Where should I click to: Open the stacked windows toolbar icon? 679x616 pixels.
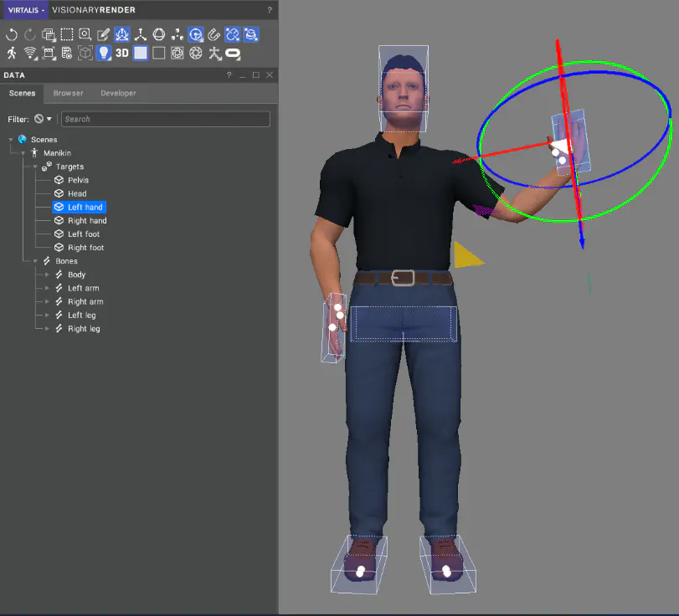49,34
